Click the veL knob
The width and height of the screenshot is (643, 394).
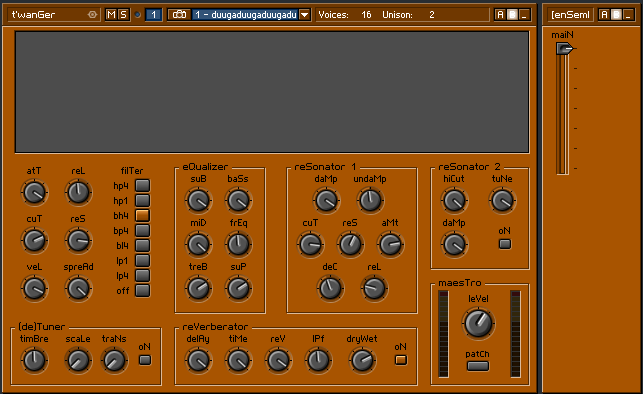coord(34,289)
